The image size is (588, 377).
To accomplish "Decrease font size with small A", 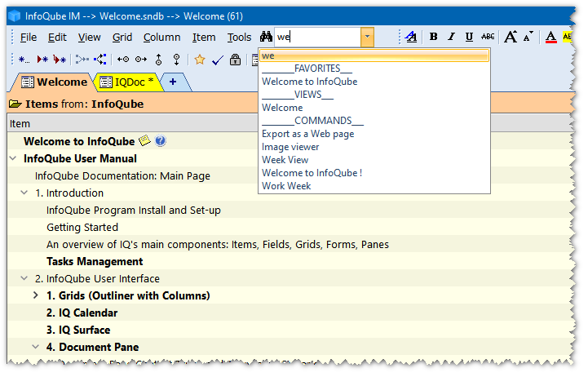I will tap(528, 37).
